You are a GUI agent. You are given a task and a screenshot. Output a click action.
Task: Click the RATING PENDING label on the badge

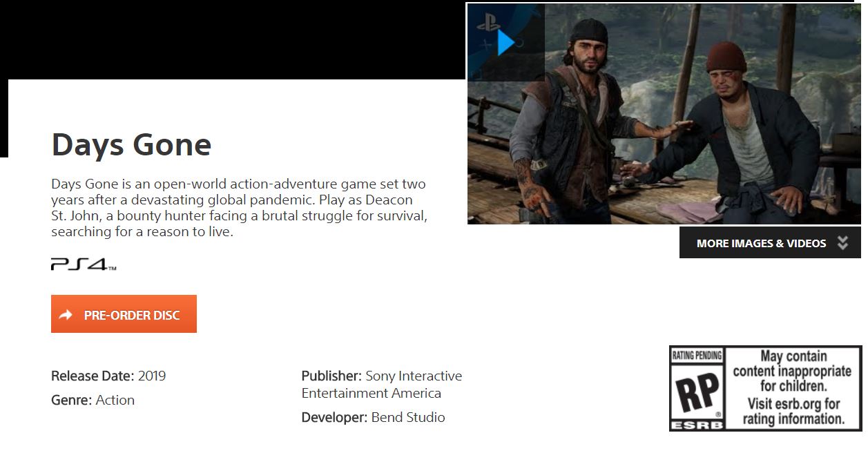click(x=697, y=356)
